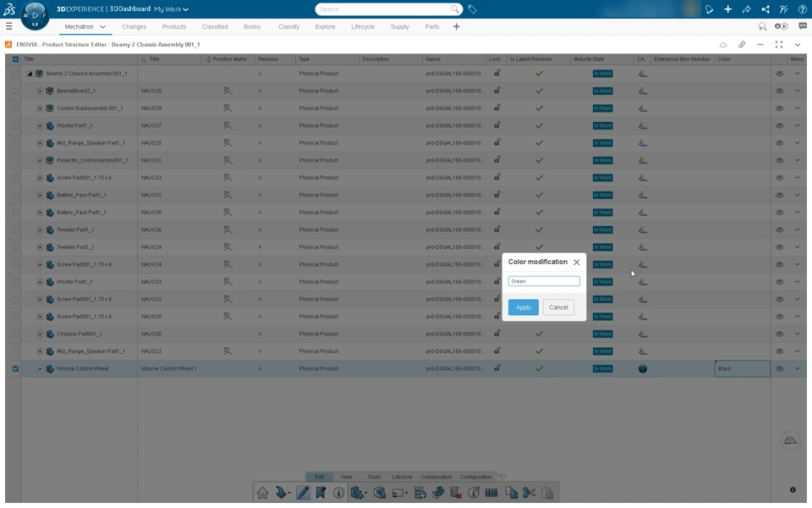Toggle visibility eye for Woofer Part1_1 NAUO27 row
The height and width of the screenshot is (508, 812).
[x=779, y=125]
